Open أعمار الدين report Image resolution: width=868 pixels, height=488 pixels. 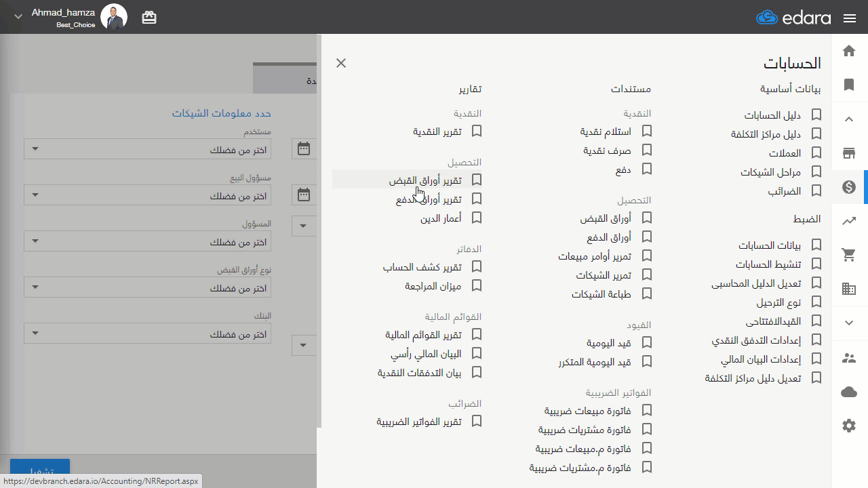click(x=441, y=218)
